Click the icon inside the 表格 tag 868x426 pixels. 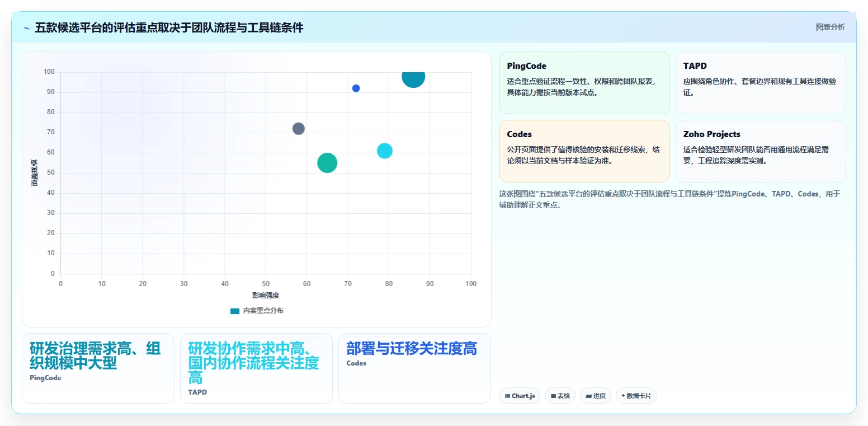click(553, 396)
